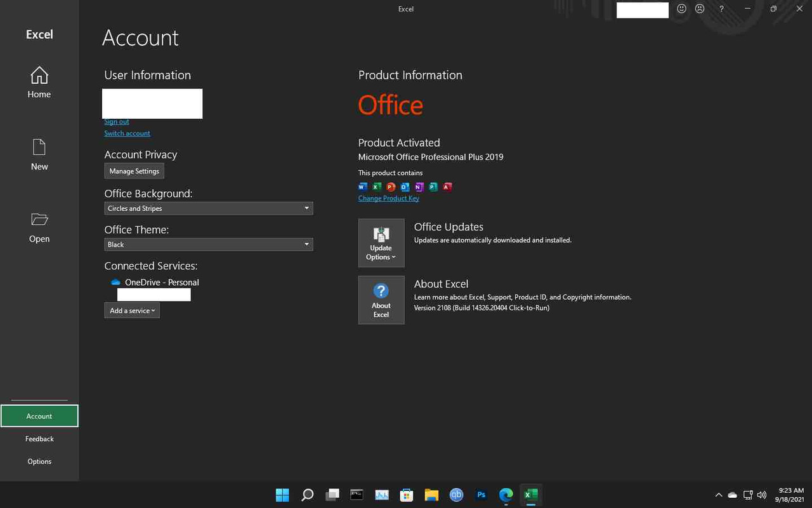812x508 pixels.
Task: Go to the Home page in sidebar
Action: (39, 83)
